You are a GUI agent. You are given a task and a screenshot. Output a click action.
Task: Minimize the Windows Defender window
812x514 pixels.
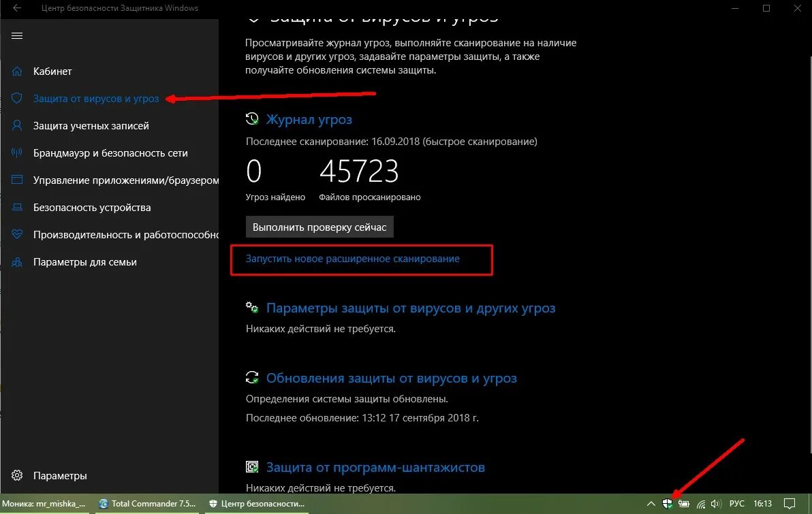click(x=735, y=7)
